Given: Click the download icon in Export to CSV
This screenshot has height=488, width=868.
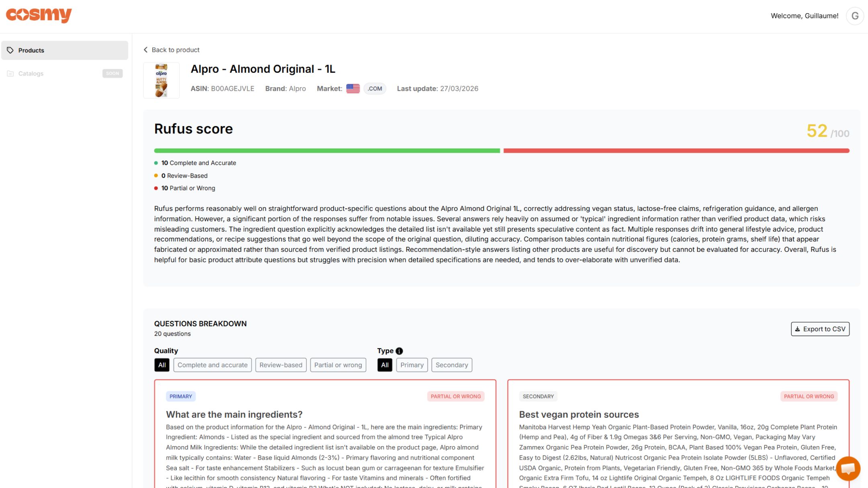Looking at the screenshot, I should (798, 329).
